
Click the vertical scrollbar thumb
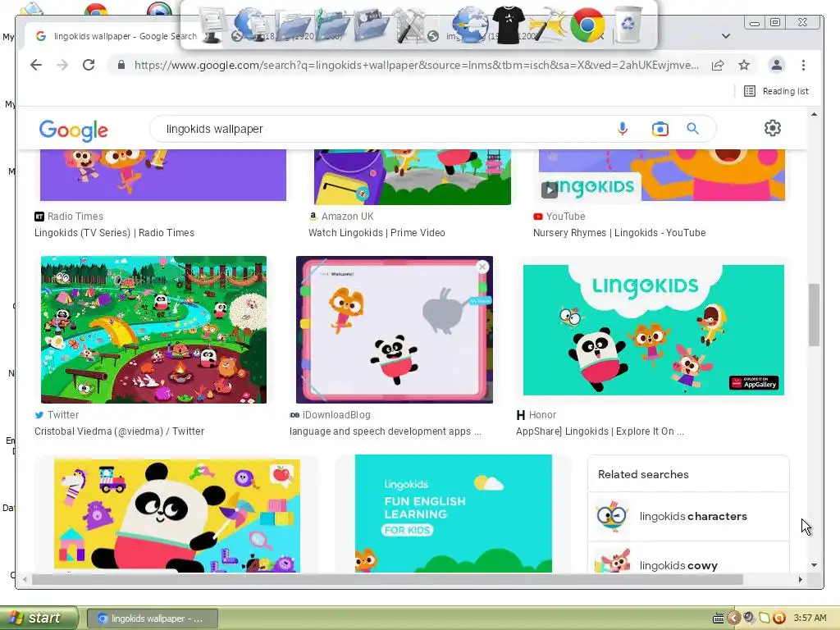(814, 315)
